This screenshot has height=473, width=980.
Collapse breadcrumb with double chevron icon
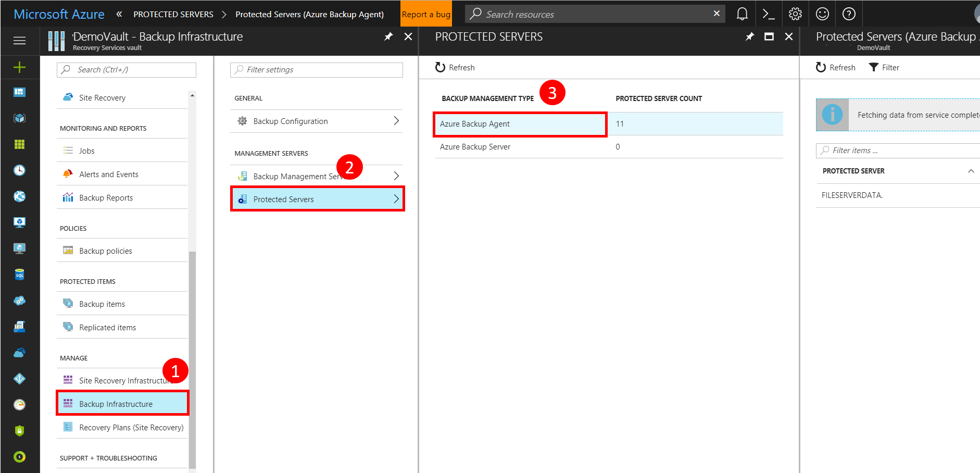click(119, 14)
